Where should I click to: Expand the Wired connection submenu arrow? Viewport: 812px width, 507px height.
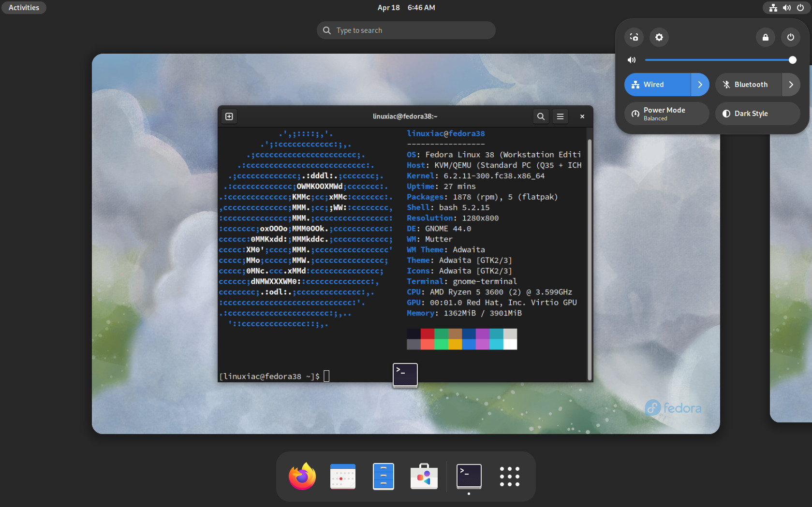coord(700,85)
